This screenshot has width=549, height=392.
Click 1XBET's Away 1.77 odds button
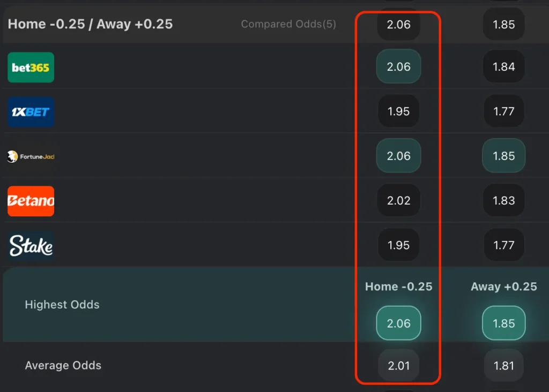(x=503, y=111)
